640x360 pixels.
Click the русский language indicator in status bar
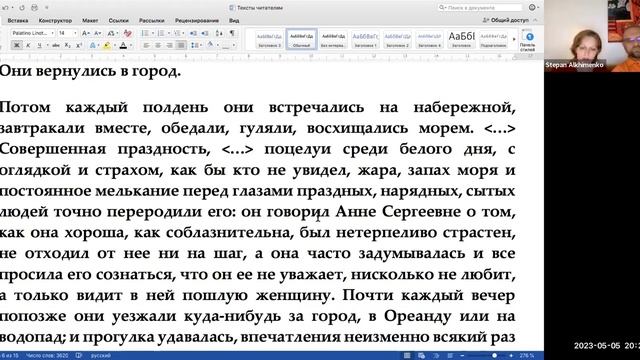pyautogui.click(x=100, y=356)
